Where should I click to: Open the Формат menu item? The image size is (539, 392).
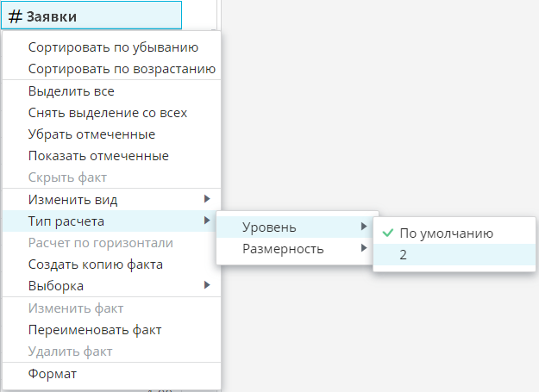pyautogui.click(x=53, y=374)
